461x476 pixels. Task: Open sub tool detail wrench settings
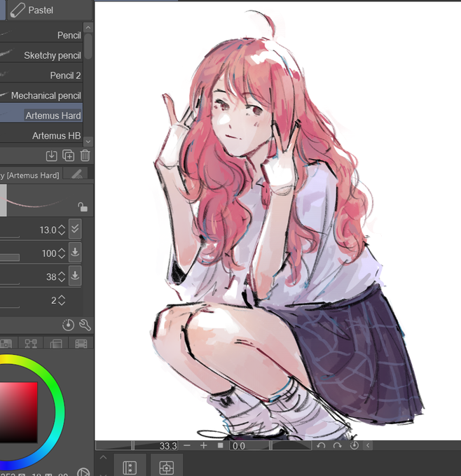point(85,325)
